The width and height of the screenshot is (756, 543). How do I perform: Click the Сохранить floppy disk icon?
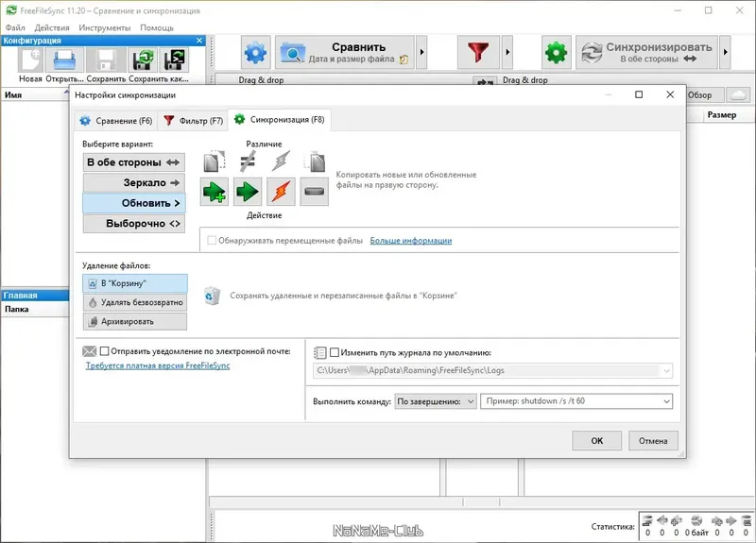[x=106, y=59]
